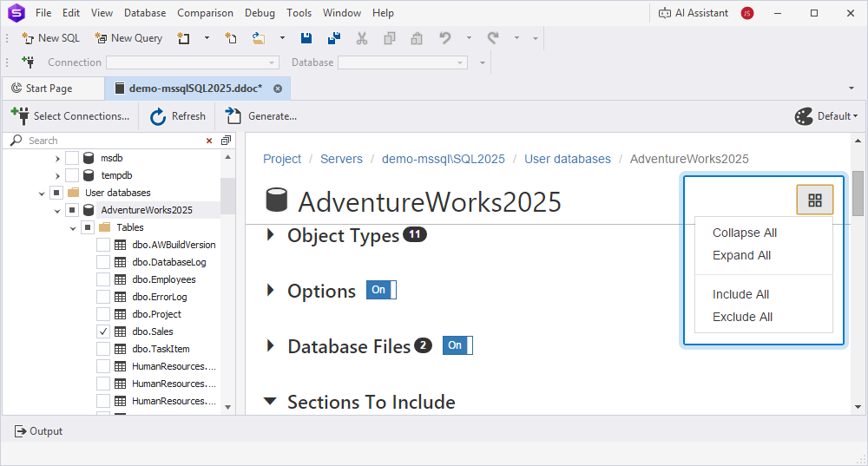Screen dimensions: 868x466
Task: Click the Redo arrow icon
Action: pos(493,38)
